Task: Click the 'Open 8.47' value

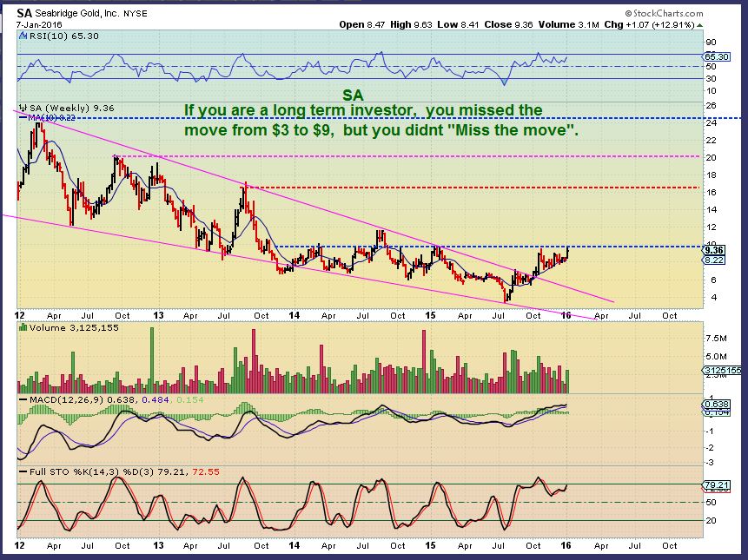Action: (x=362, y=24)
